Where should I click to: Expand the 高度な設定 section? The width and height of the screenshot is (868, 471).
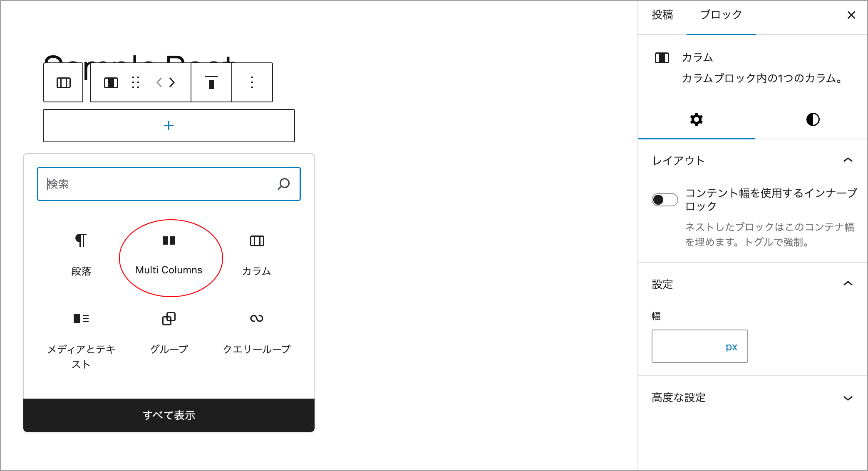848,398
